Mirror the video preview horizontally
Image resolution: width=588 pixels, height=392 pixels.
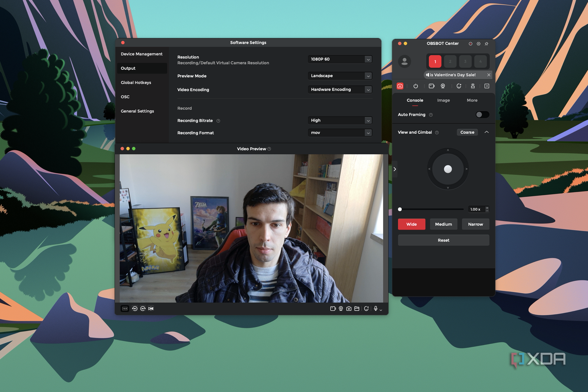pos(151,309)
